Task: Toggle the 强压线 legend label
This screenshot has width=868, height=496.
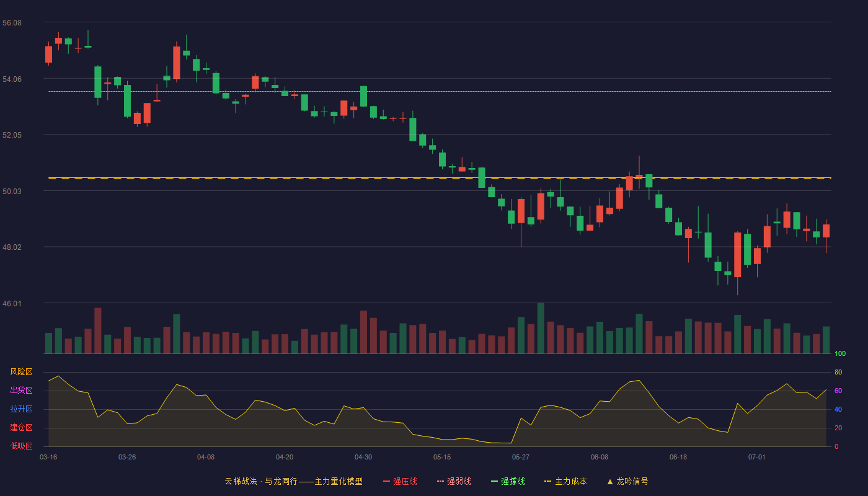Action: [x=405, y=481]
